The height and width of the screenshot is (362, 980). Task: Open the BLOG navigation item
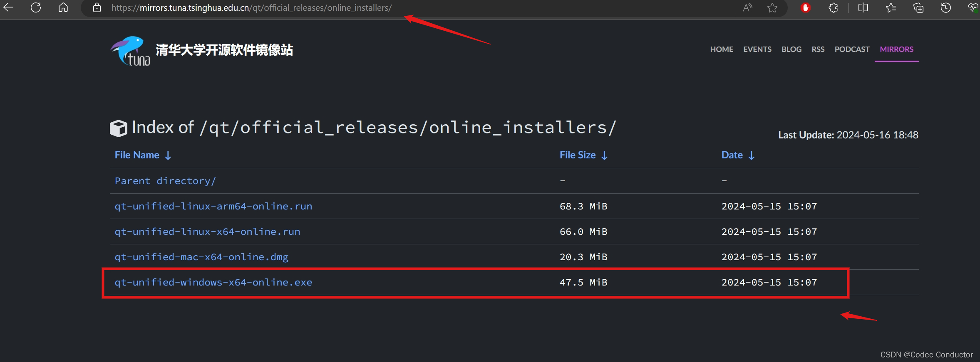(791, 49)
